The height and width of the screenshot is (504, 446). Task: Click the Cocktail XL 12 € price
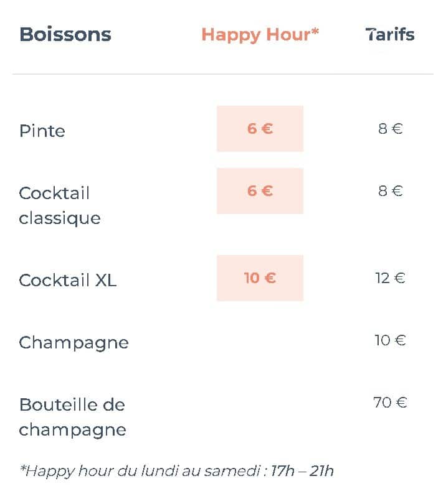tap(391, 278)
